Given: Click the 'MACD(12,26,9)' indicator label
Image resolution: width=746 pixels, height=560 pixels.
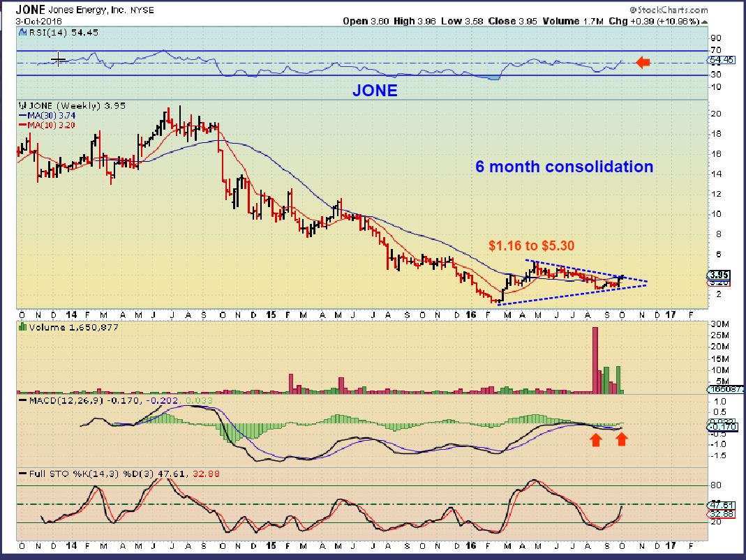Looking at the screenshot, I should [x=66, y=401].
